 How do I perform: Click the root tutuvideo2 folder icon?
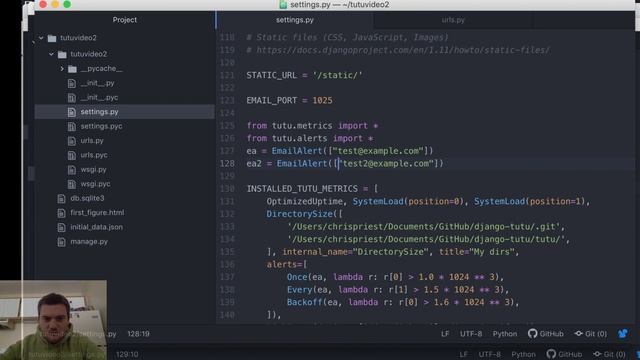click(52, 38)
